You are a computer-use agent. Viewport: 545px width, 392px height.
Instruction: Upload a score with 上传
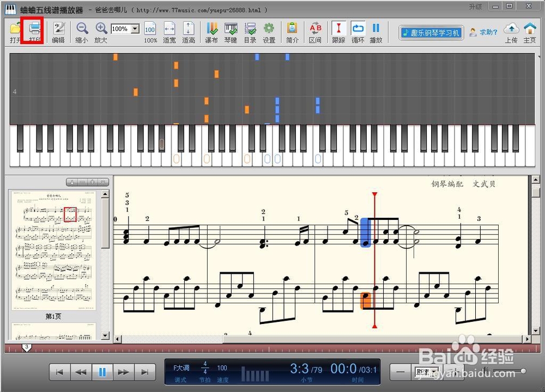pos(511,32)
